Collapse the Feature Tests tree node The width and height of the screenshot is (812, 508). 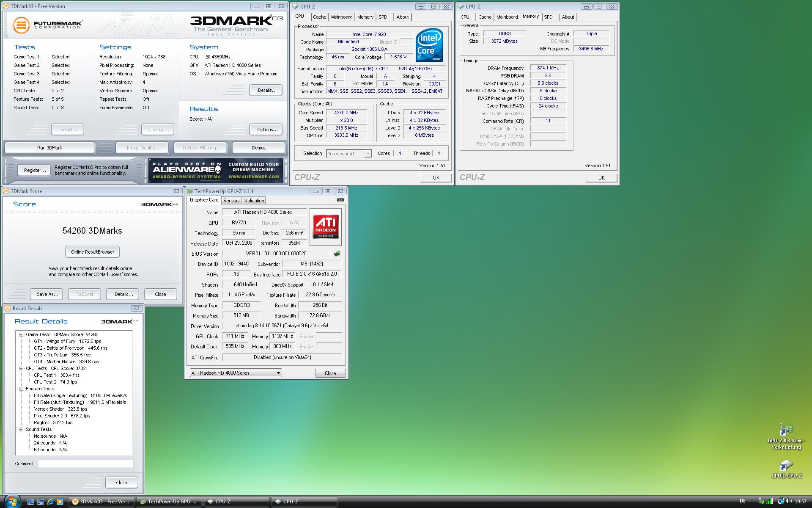tap(21, 389)
